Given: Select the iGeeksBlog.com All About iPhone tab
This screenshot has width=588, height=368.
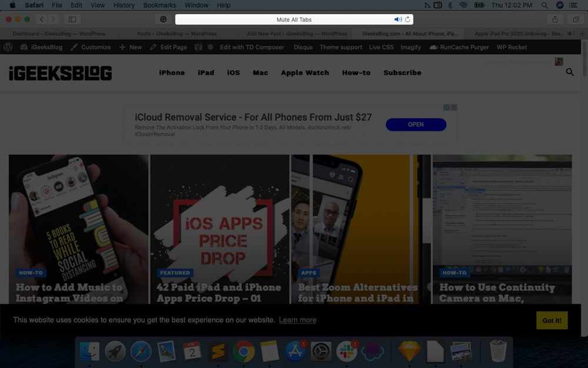Looking at the screenshot, I should coord(409,34).
